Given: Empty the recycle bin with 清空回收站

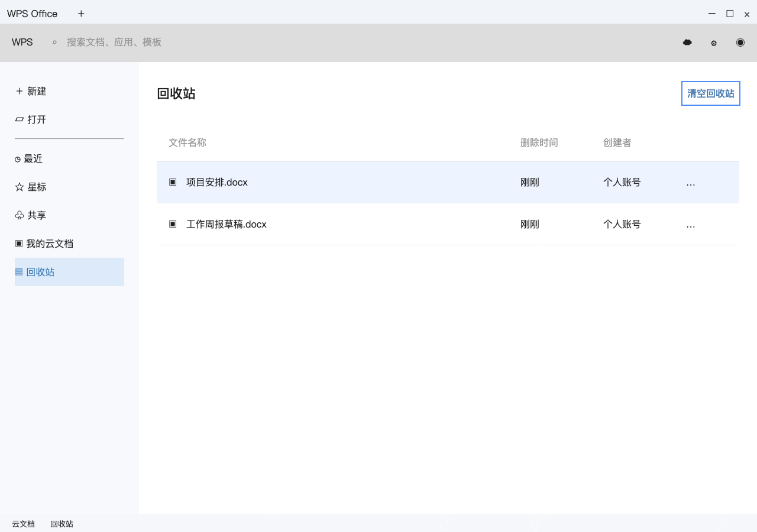Looking at the screenshot, I should click(x=711, y=93).
